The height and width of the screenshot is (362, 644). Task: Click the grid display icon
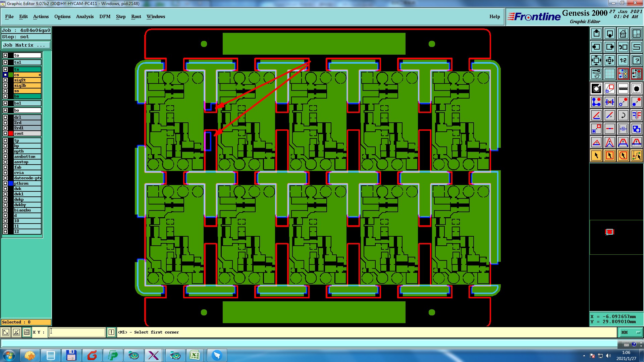[x=609, y=74]
